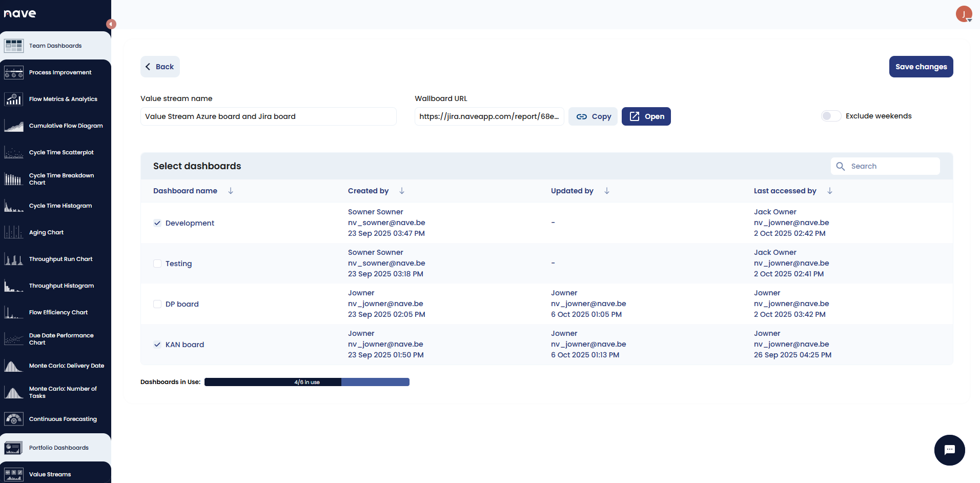
Task: Copy the Wallboard URL
Action: tap(593, 116)
